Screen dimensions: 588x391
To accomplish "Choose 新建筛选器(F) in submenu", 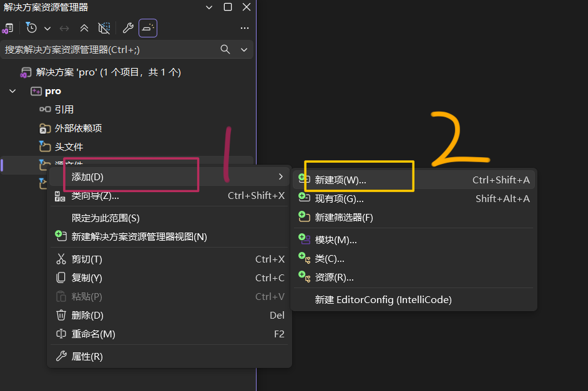I will (414, 218).
